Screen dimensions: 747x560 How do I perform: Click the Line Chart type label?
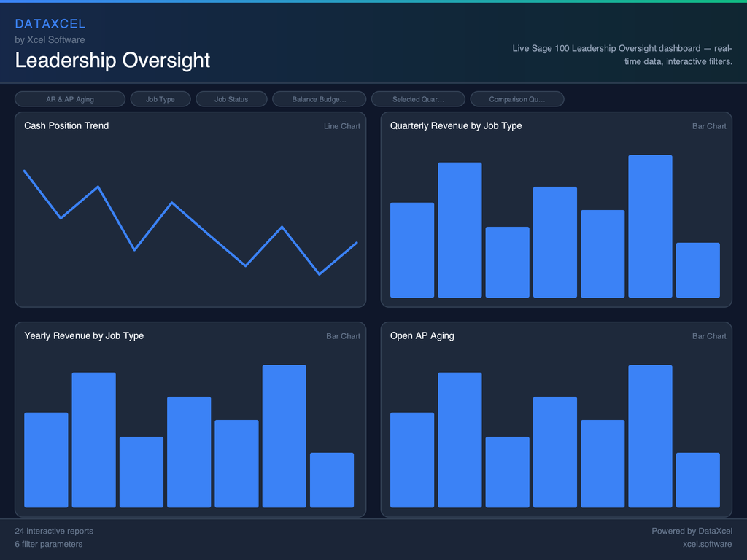coord(341,126)
